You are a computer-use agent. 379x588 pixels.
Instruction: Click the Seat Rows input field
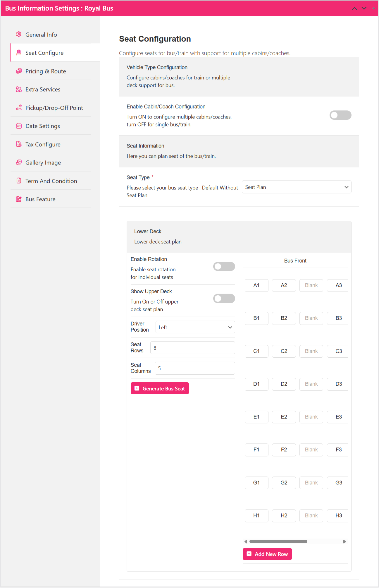192,348
